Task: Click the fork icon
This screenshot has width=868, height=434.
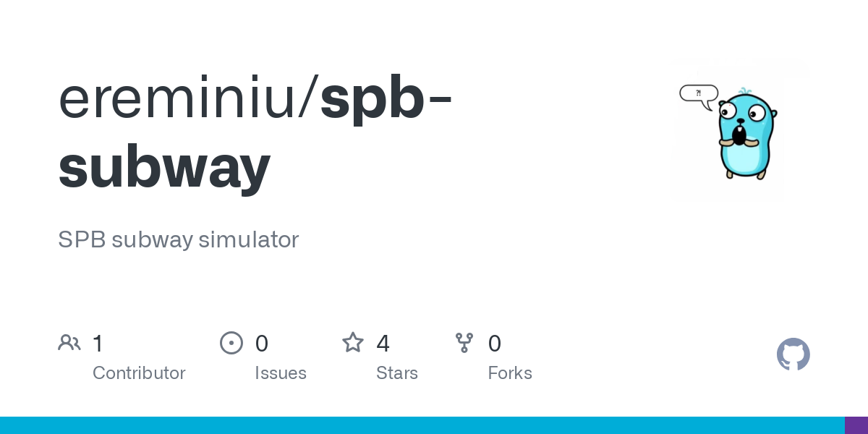Action: (x=464, y=343)
